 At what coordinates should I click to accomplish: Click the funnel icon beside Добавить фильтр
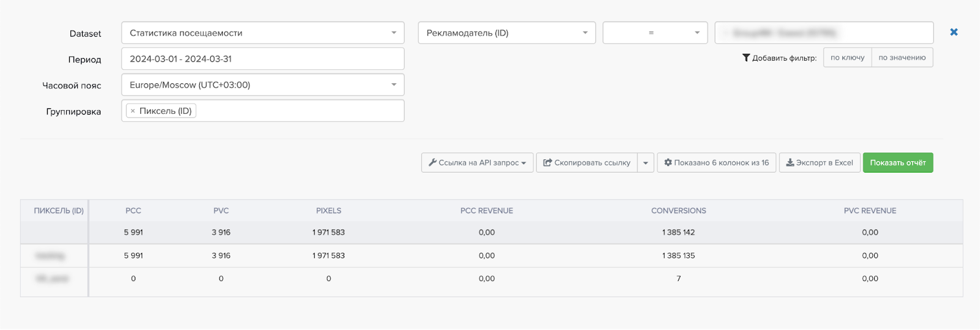[x=746, y=58]
